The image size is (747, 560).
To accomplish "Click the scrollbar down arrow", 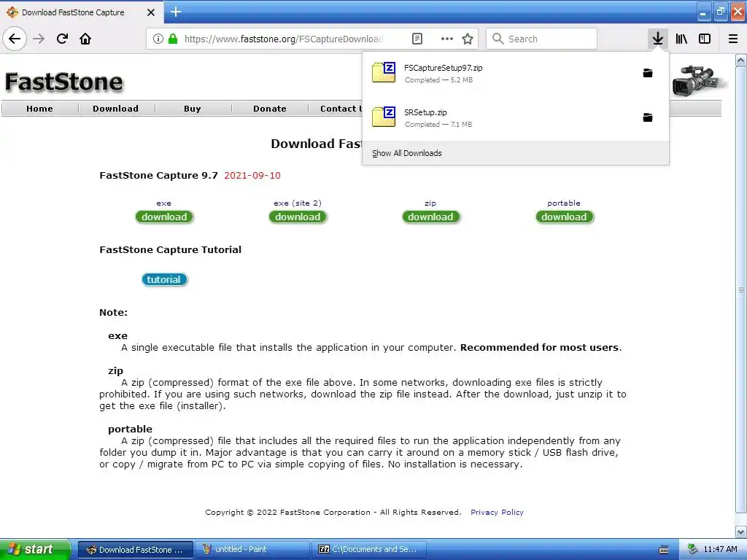I will [741, 532].
